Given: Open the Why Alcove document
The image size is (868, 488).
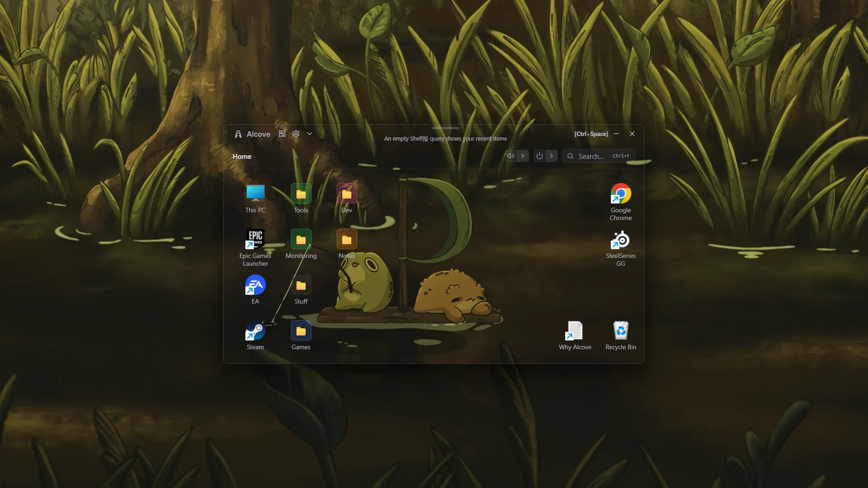Looking at the screenshot, I should [x=575, y=335].
